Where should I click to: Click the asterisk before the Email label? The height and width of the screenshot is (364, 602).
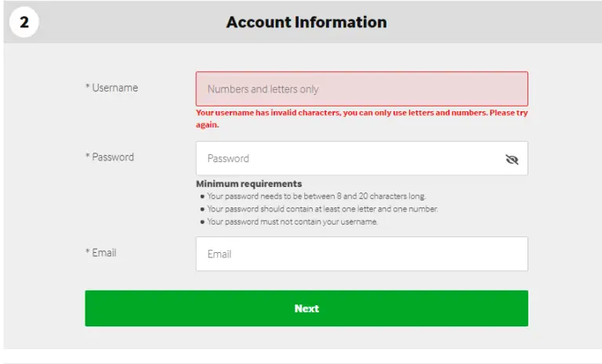click(87, 253)
